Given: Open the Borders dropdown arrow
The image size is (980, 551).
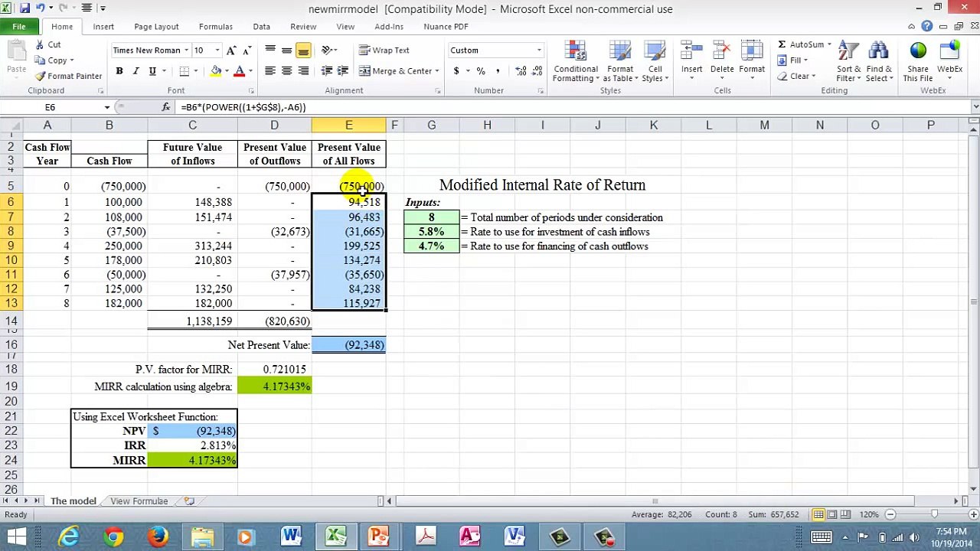Looking at the screenshot, I should coord(195,71).
